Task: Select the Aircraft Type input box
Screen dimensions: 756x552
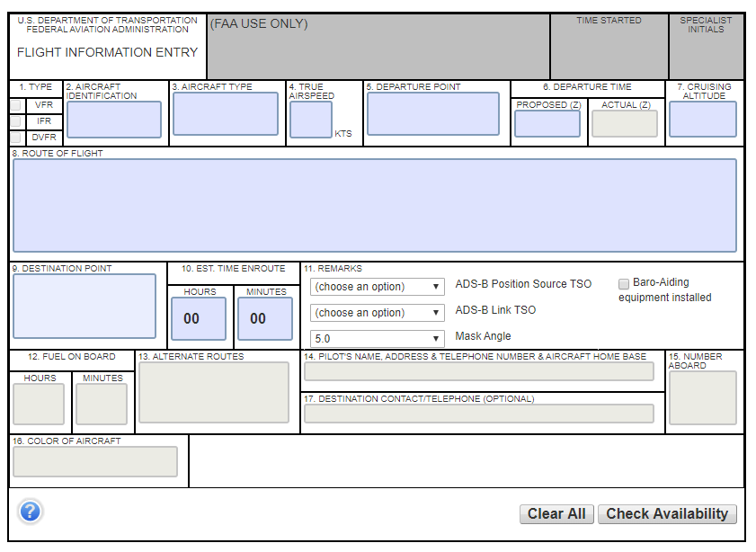Action: pos(225,114)
